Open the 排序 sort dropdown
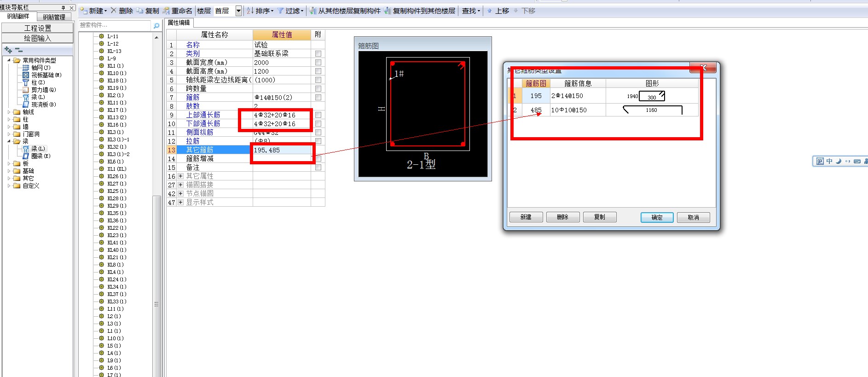 (x=260, y=11)
